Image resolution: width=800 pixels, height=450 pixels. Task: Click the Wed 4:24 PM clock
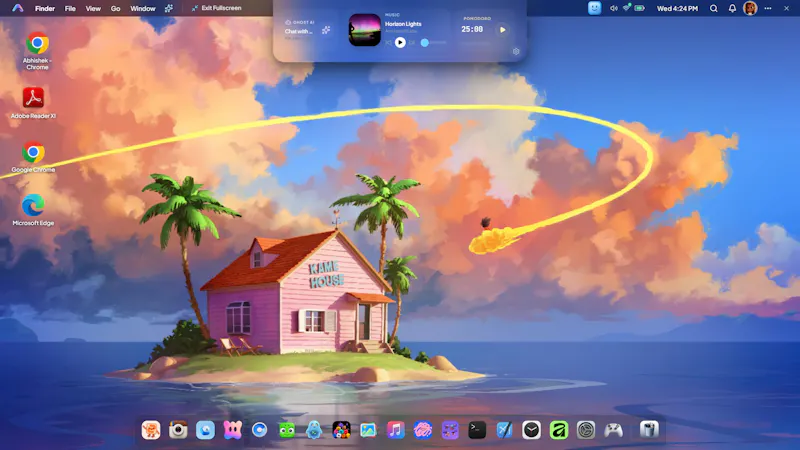(677, 8)
